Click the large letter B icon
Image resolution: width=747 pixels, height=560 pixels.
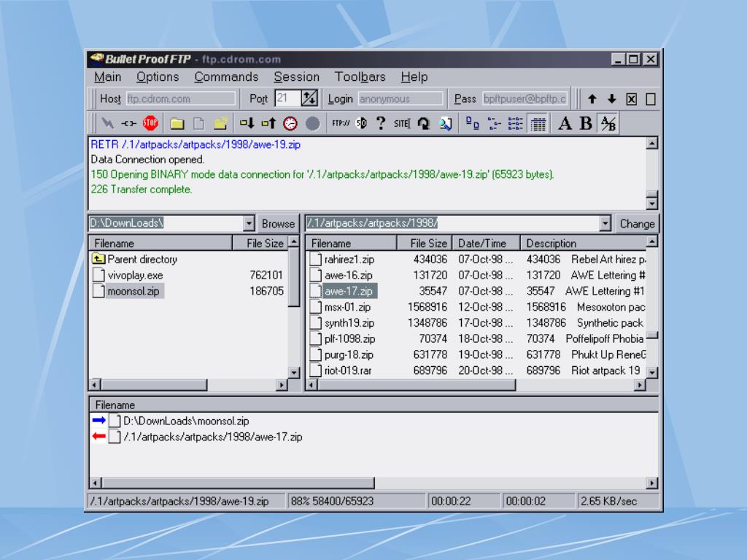[x=586, y=124]
